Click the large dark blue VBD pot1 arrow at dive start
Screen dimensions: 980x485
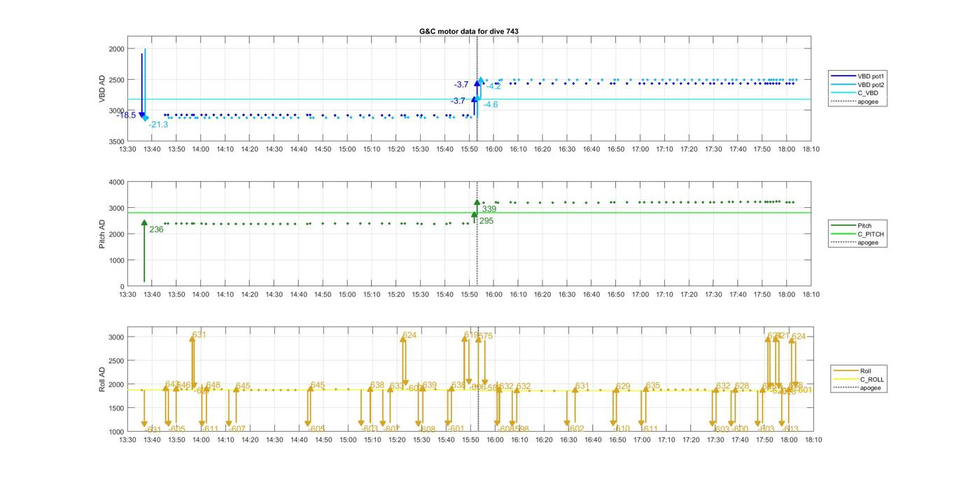tap(141, 85)
